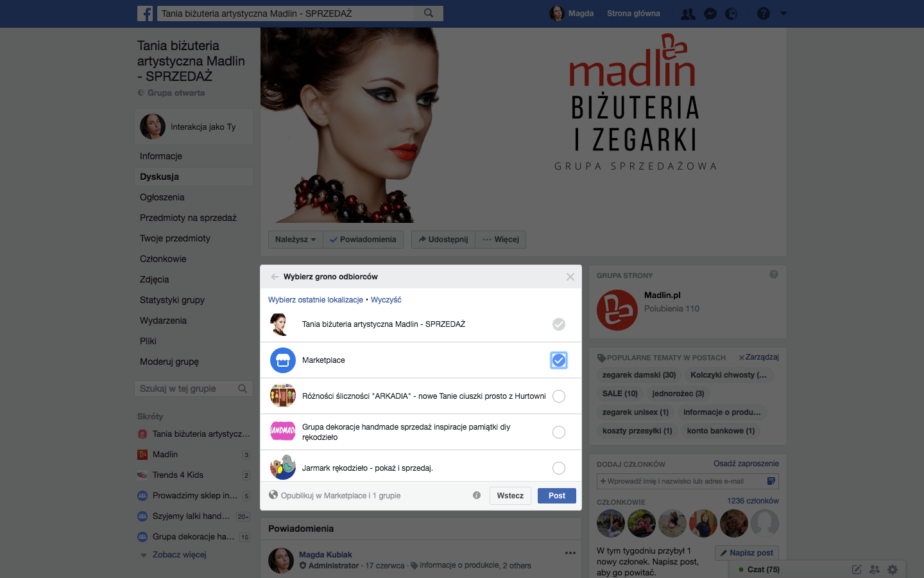Click back arrow in audience dialog
This screenshot has height=578, width=924.
[x=275, y=277]
